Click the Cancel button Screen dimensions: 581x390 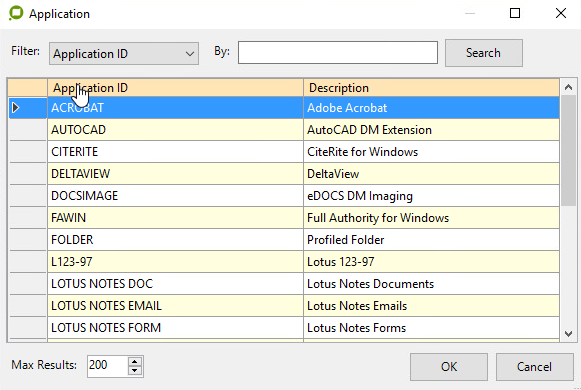(534, 367)
